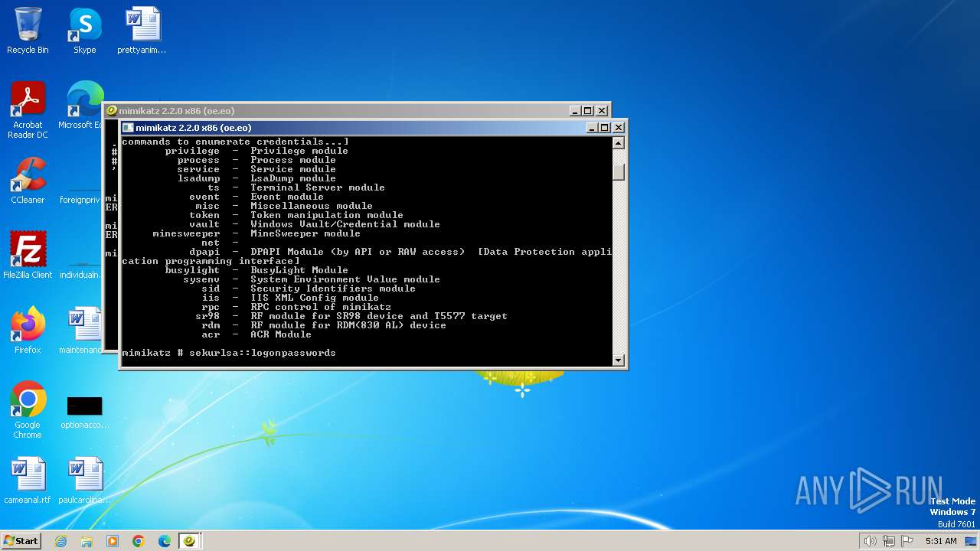This screenshot has height=551, width=980.
Task: Open Internet Explorer from the taskbar
Action: (60, 541)
